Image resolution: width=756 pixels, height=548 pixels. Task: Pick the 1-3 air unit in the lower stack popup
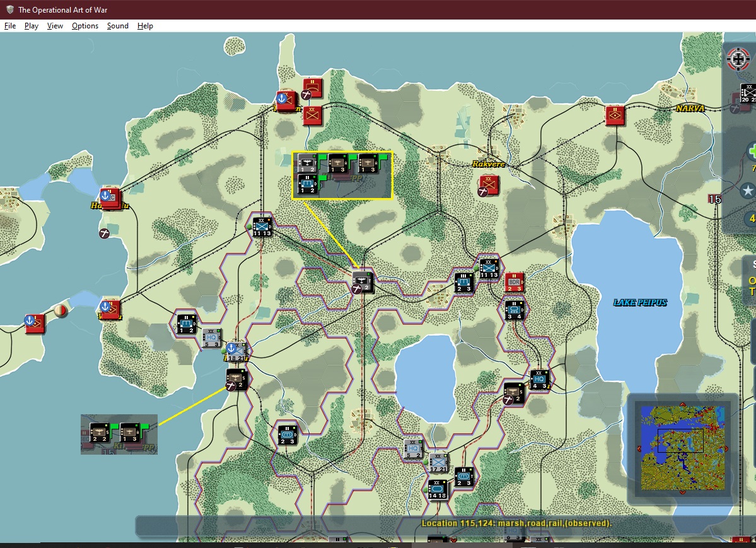(x=130, y=432)
